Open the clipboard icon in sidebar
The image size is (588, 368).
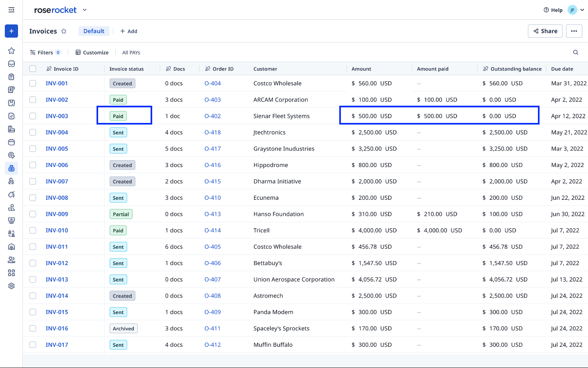(11, 76)
